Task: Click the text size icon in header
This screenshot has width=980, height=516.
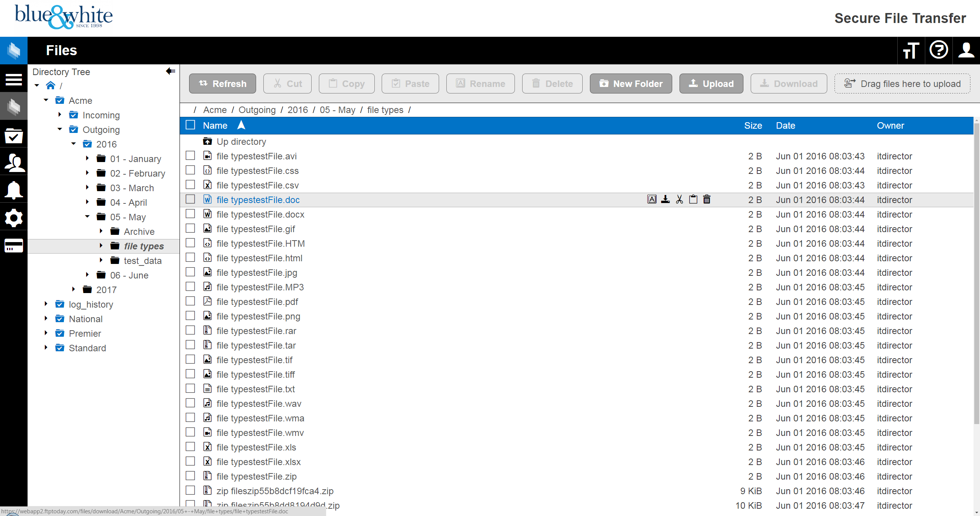Action: click(x=911, y=50)
